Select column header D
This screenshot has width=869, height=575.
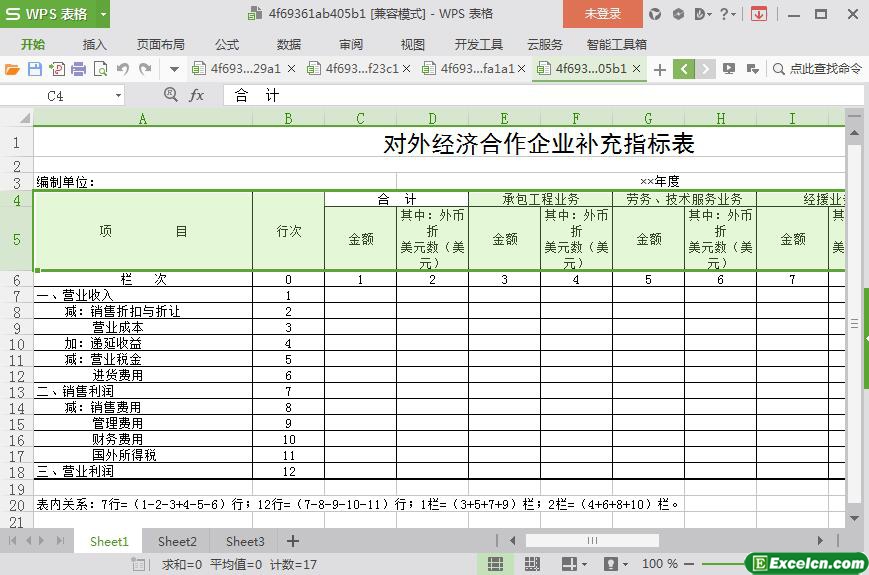pyautogui.click(x=432, y=118)
